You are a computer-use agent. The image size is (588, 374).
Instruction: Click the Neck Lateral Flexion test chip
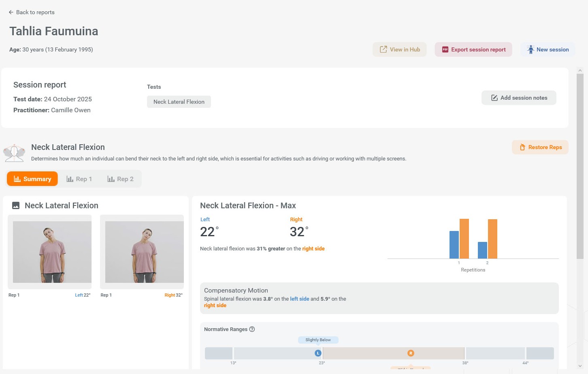coord(179,102)
